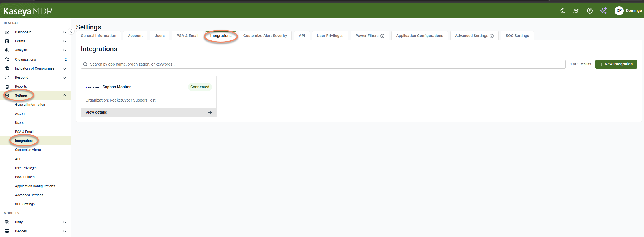This screenshot has width=644, height=237.
Task: Click the Sophos Monitor card title
Action: coord(117,87)
